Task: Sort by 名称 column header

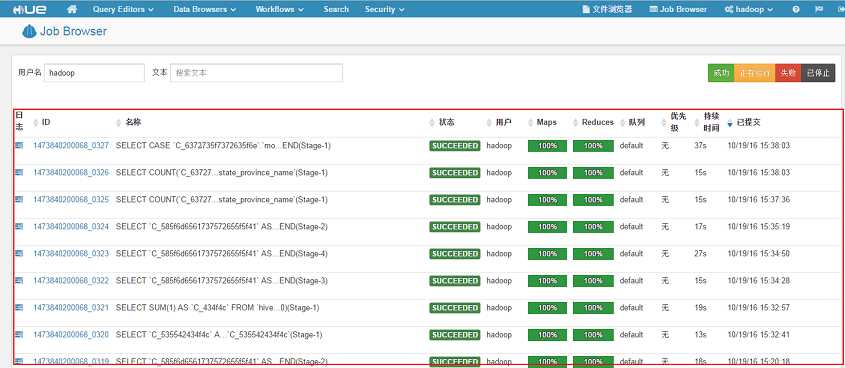Action: coord(133,122)
